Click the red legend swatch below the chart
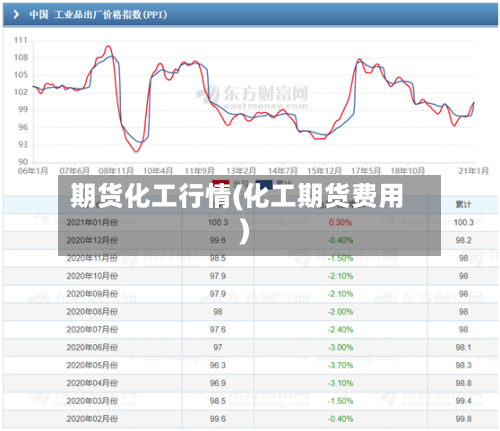500x431 pixels. pos(221,183)
